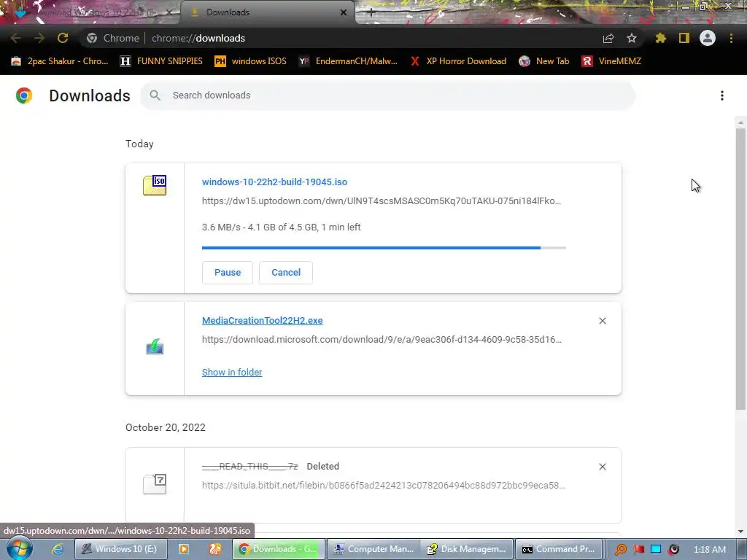
Task: Toggle the Chrome side panel icon
Action: pos(684,38)
